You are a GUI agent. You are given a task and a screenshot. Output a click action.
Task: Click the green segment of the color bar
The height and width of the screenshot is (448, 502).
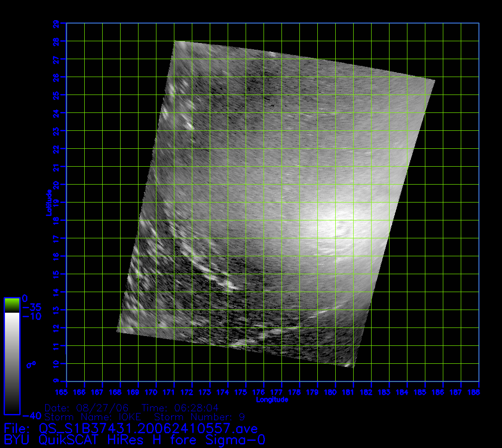[12, 305]
